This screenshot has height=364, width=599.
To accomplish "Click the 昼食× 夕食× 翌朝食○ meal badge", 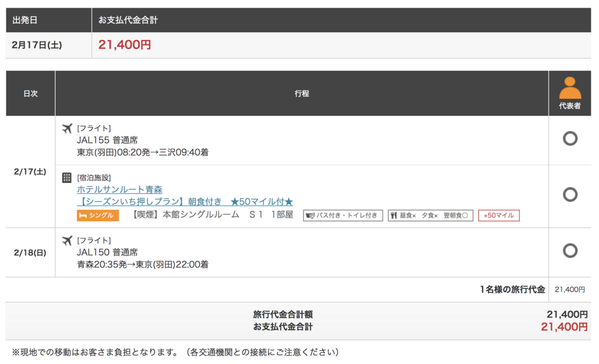I will (x=431, y=216).
